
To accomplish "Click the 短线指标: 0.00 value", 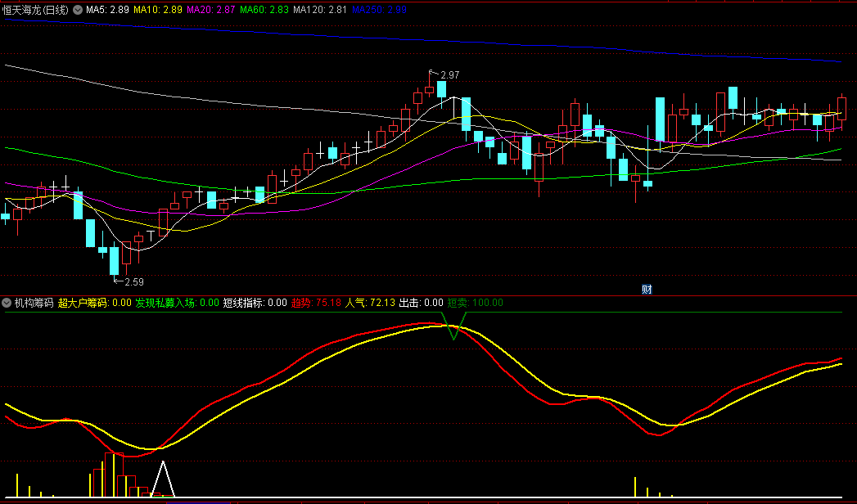I will (x=255, y=303).
